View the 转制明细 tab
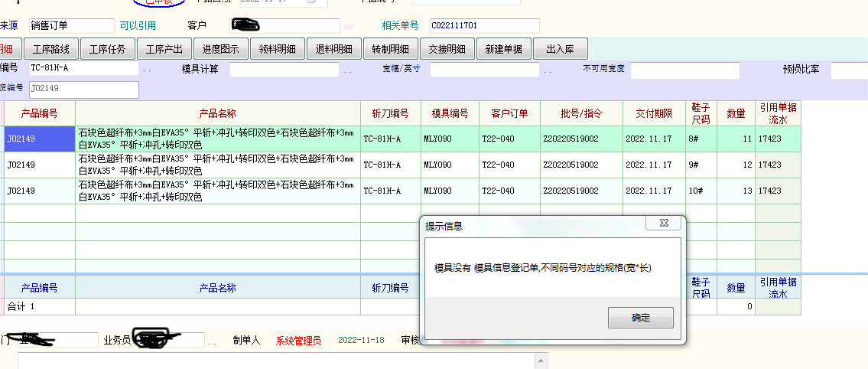 click(391, 50)
